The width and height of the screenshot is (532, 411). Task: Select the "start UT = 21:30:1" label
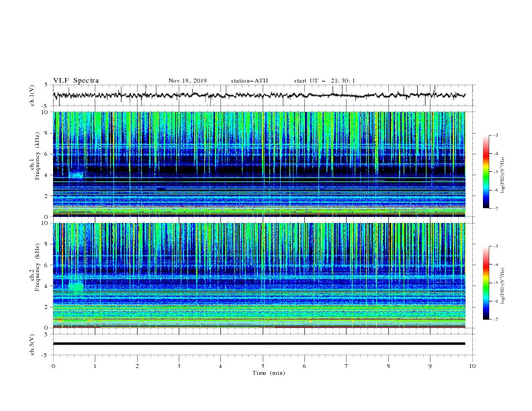tap(324, 81)
